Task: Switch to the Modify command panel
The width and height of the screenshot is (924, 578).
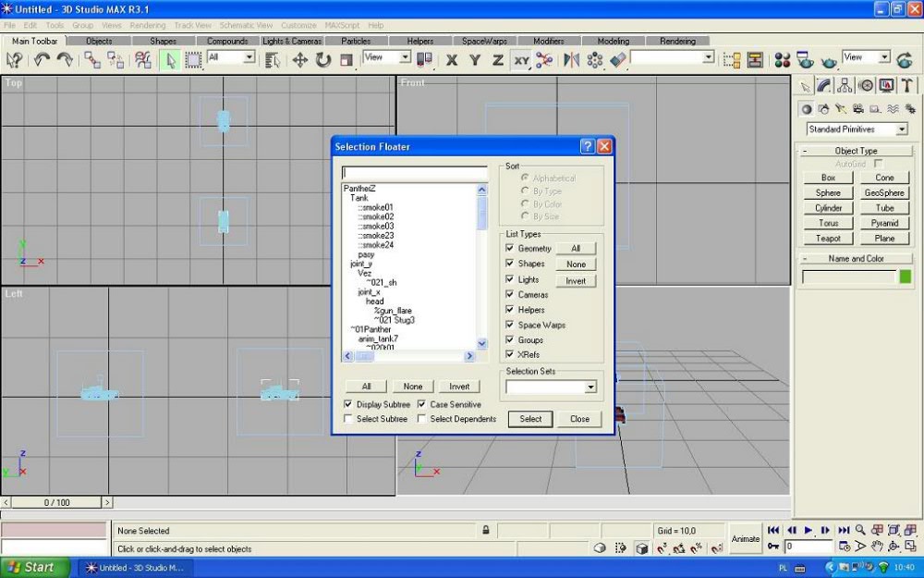Action: pyautogui.click(x=824, y=86)
